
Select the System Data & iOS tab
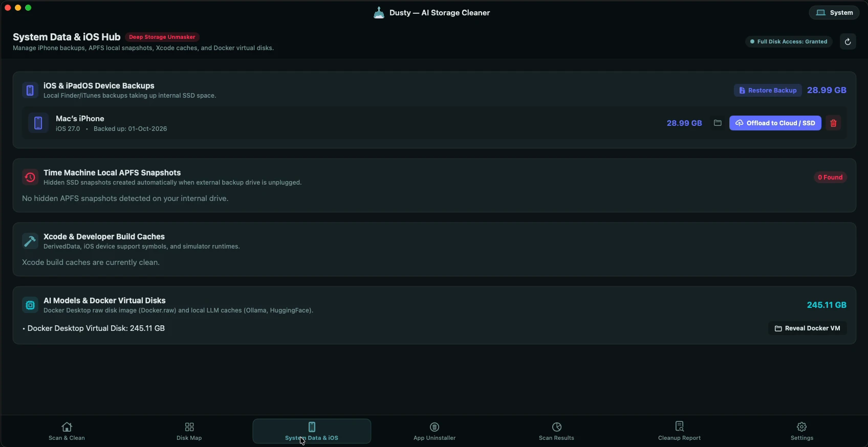[312, 431]
